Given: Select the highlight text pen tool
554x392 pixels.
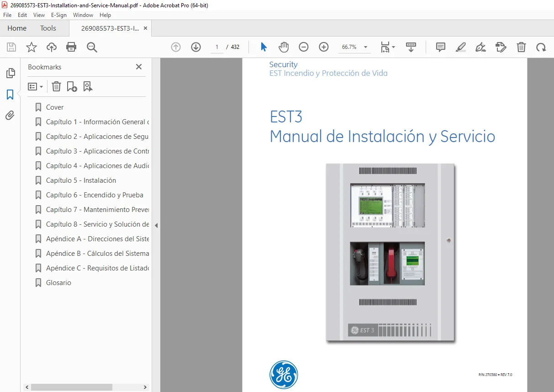Looking at the screenshot, I should click(x=461, y=47).
